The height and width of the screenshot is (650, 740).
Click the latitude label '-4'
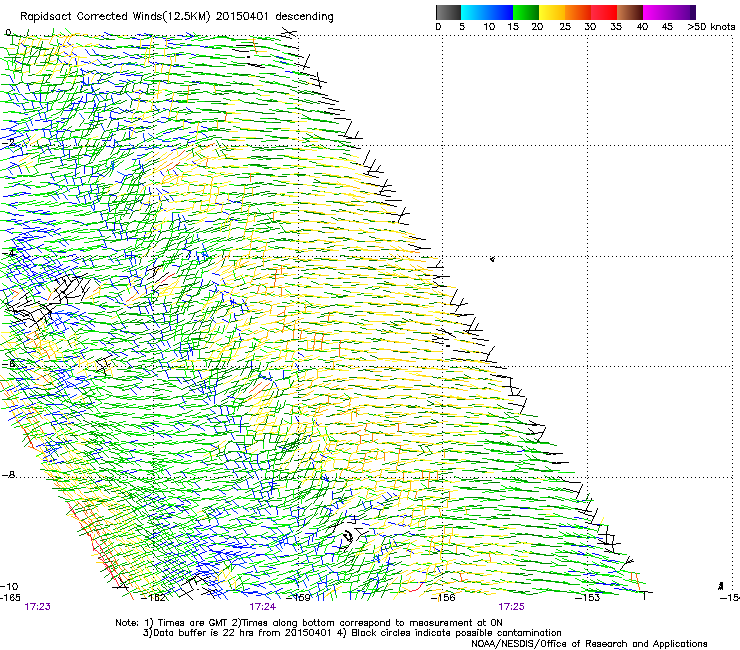(x=9, y=253)
